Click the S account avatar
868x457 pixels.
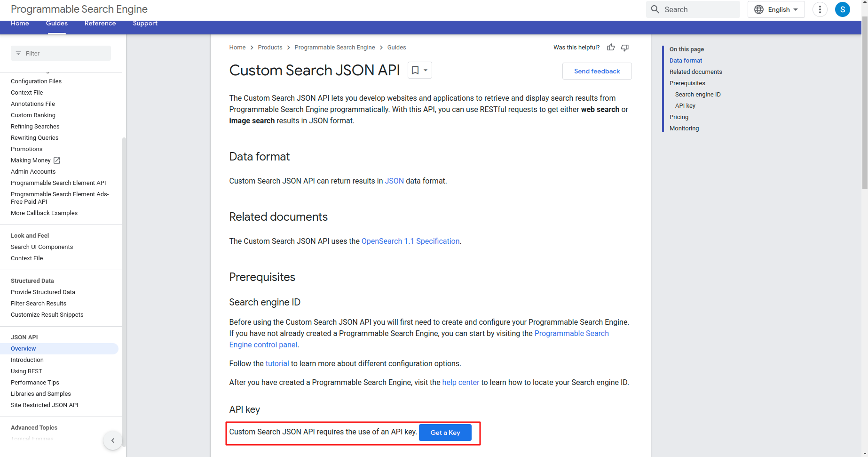pyautogui.click(x=842, y=9)
